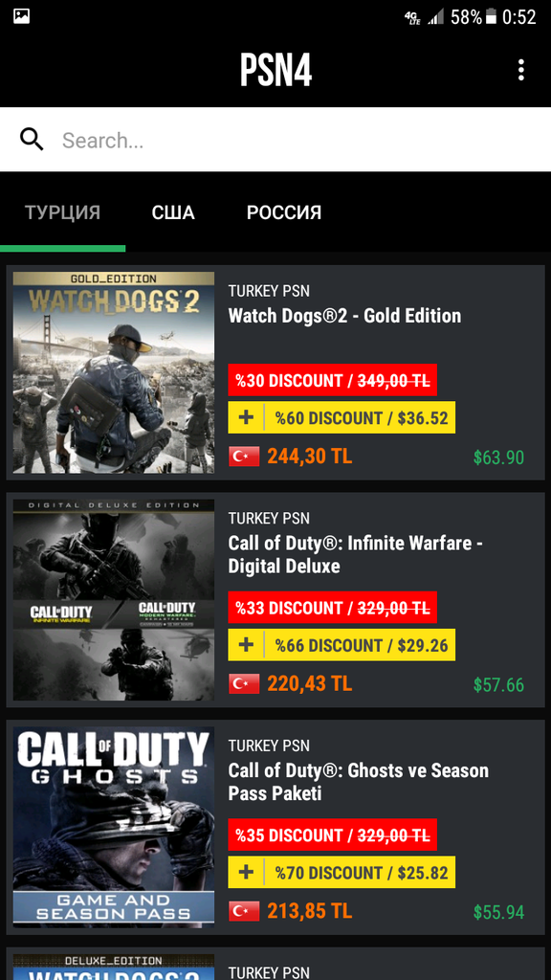Switch to the США tab
The width and height of the screenshot is (551, 980).
click(173, 212)
